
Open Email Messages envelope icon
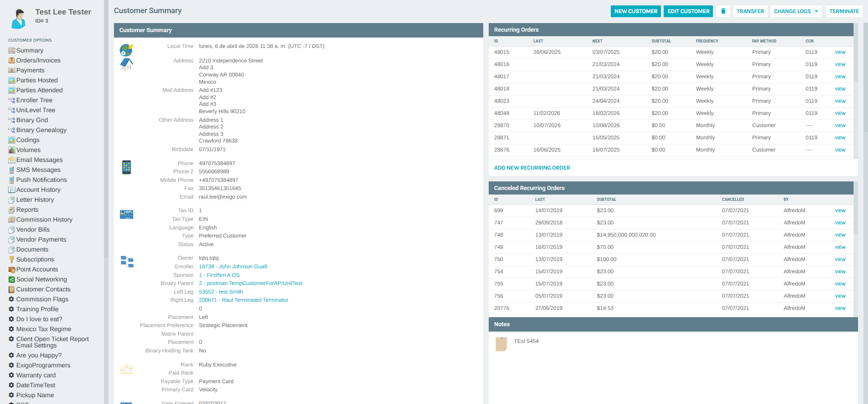point(12,160)
